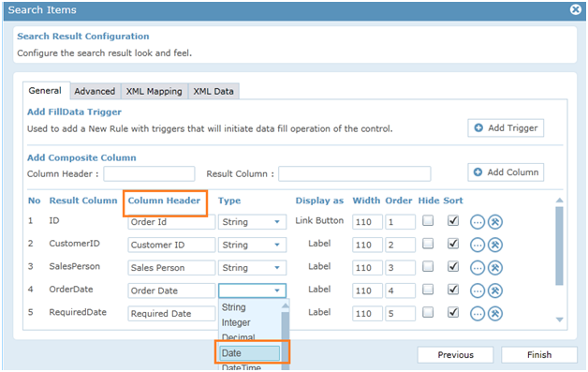Screen dimensions: 588x372
Task: Focus the composite Column Header input field
Action: [149, 173]
